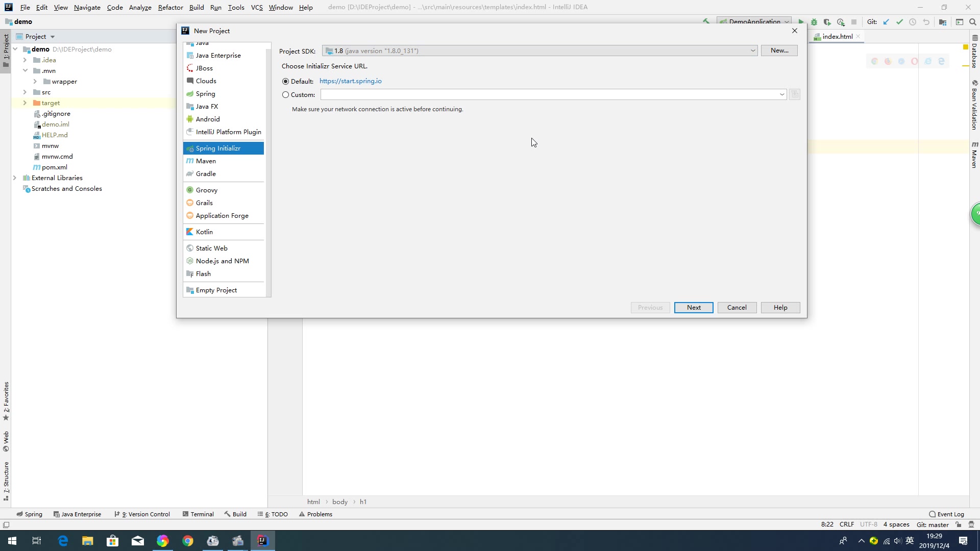The image size is (980, 551).
Task: Select Maven in project type list
Action: (206, 161)
